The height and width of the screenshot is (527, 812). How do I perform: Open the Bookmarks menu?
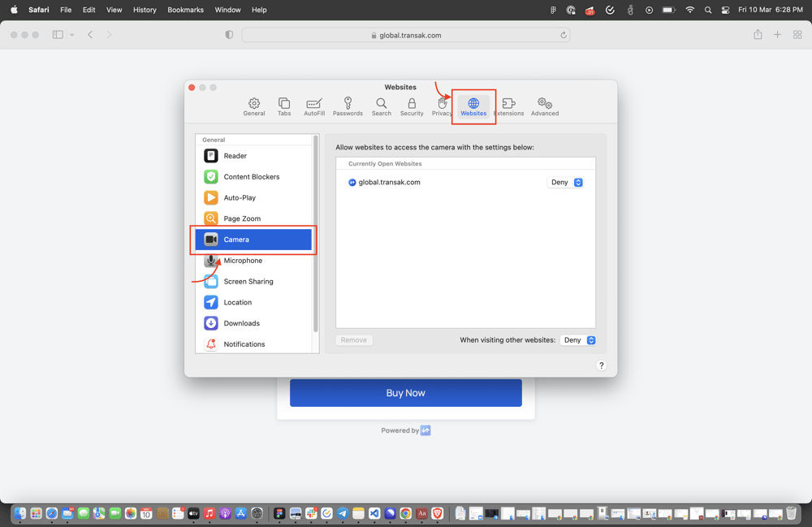click(x=185, y=10)
